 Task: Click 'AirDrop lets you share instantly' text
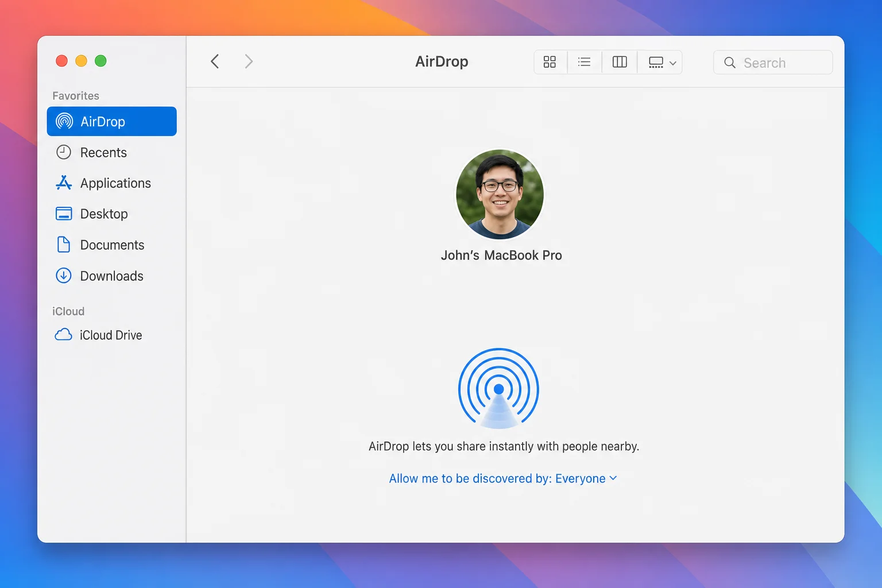(x=504, y=446)
